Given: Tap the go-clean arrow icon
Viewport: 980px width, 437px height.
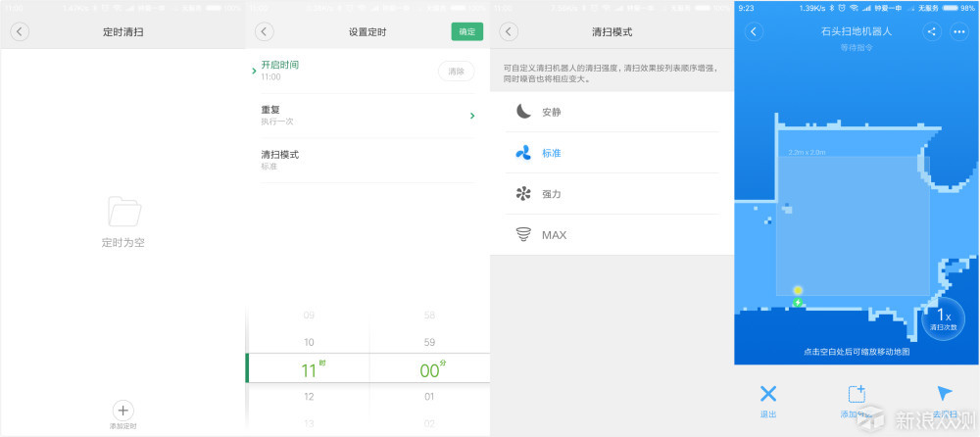Looking at the screenshot, I should click(x=945, y=394).
